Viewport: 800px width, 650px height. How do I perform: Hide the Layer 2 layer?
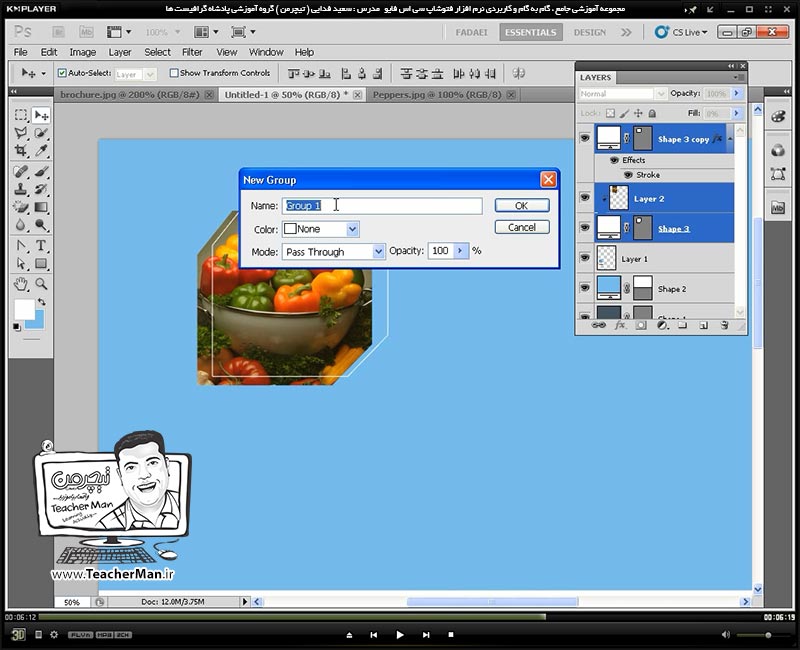click(585, 197)
